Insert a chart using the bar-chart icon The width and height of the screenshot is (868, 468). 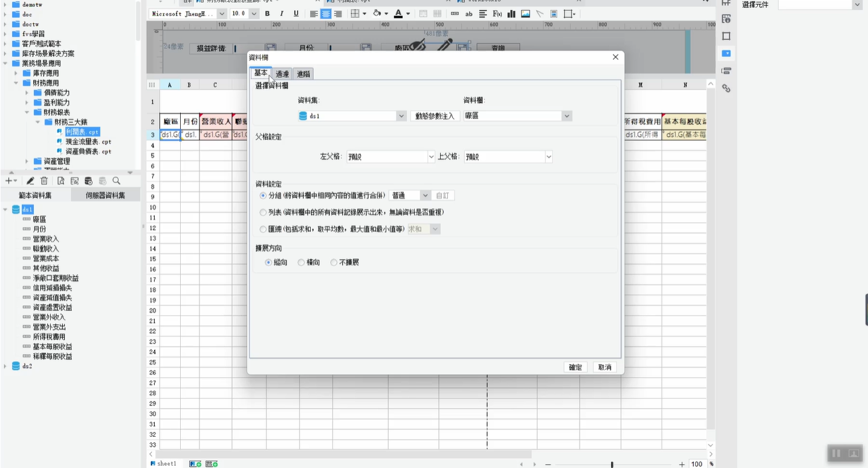point(511,13)
